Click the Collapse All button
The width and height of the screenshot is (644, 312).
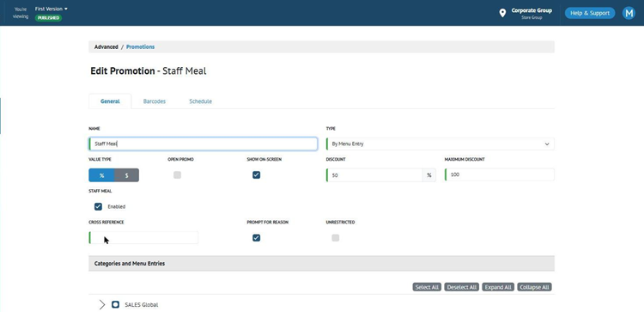point(534,287)
